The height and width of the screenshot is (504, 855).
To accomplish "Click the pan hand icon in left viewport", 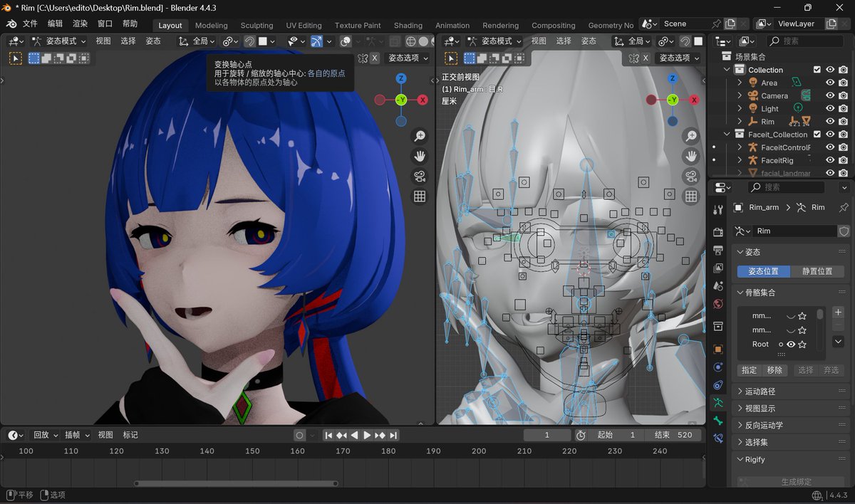I will point(420,156).
